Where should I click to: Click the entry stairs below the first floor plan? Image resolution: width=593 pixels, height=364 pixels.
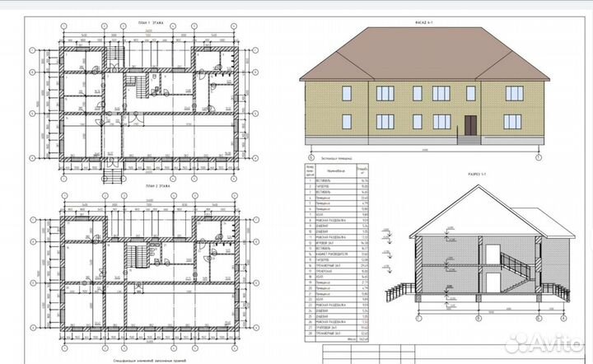[113, 176]
